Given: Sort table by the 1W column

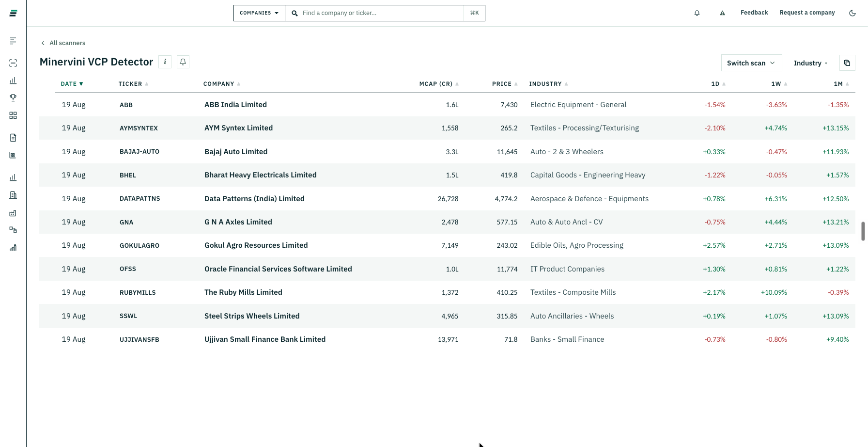Looking at the screenshot, I should 779,84.
